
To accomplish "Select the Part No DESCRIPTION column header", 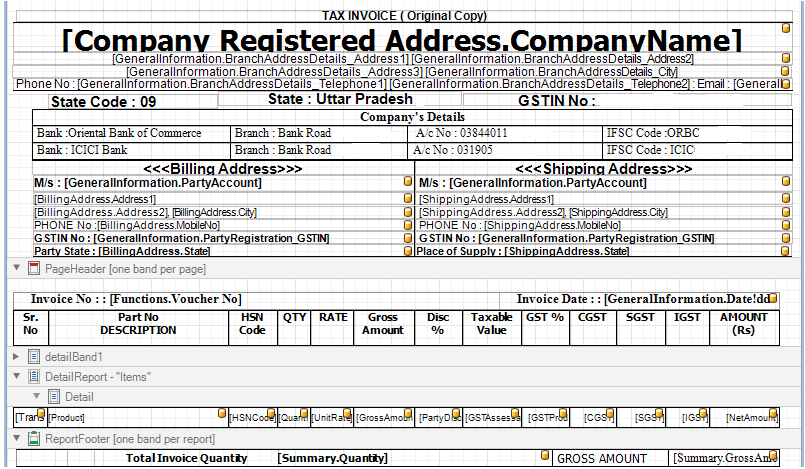I will [138, 326].
